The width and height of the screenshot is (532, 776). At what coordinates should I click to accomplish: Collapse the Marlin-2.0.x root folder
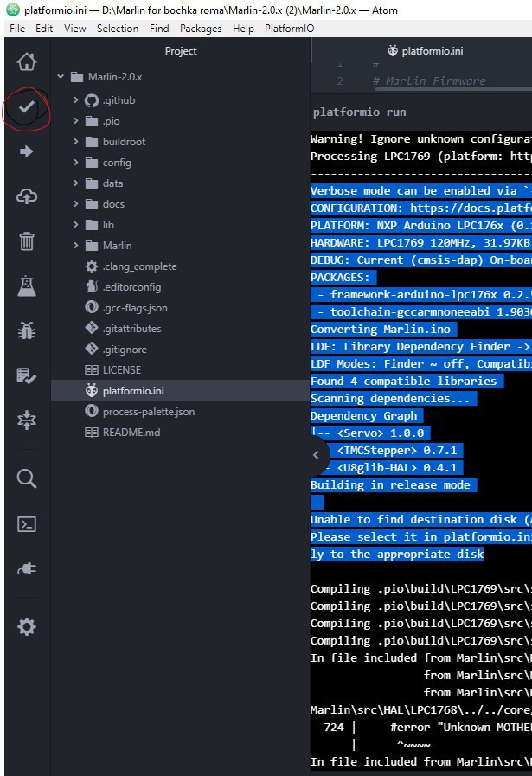click(x=61, y=77)
